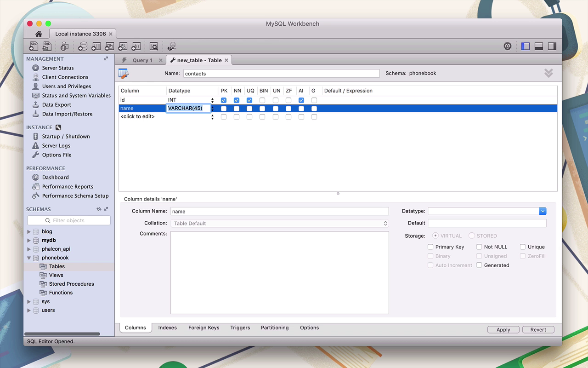Open the search table data icon
The width and height of the screenshot is (588, 368).
[x=153, y=46]
